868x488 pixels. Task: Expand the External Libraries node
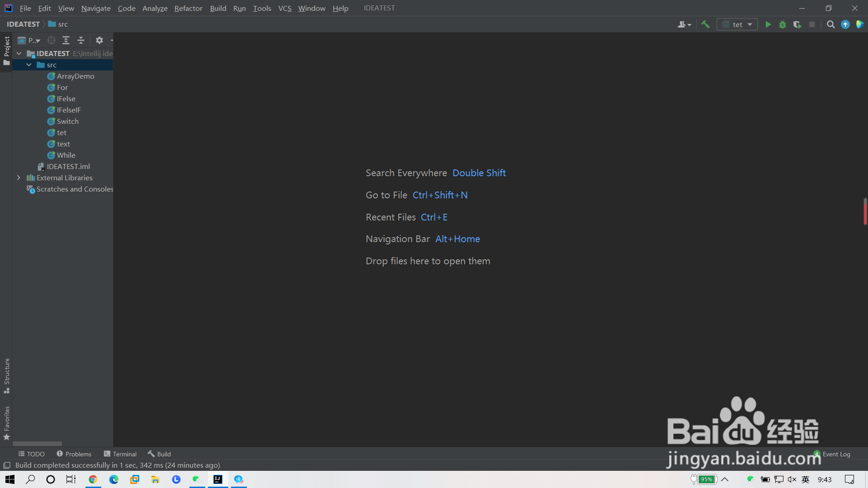click(19, 178)
